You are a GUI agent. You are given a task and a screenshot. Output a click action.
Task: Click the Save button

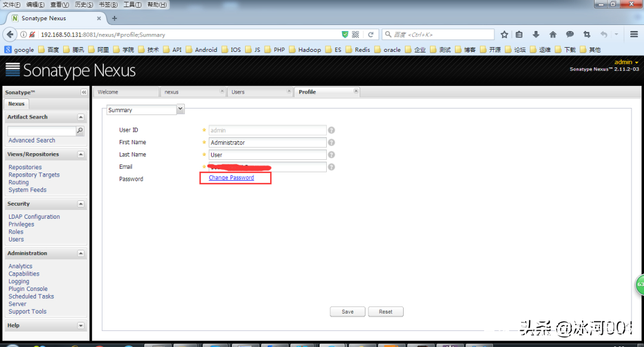pos(348,312)
